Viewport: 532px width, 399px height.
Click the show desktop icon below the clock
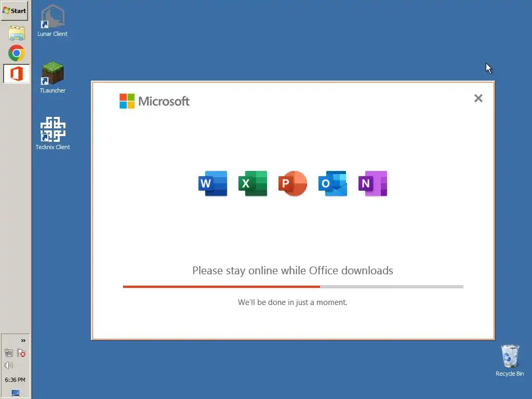15,393
